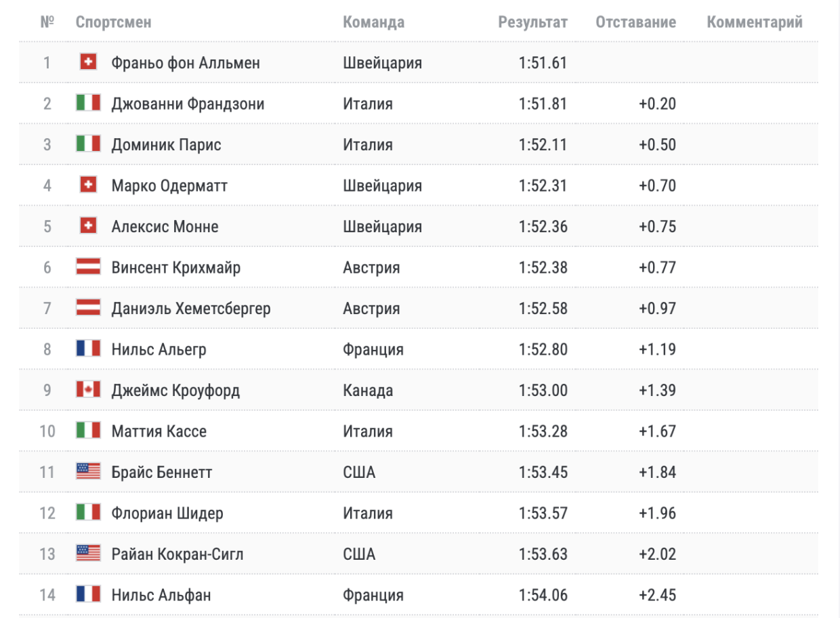The width and height of the screenshot is (840, 618).
Task: Click the Спортсмен column header
Action: point(113,22)
